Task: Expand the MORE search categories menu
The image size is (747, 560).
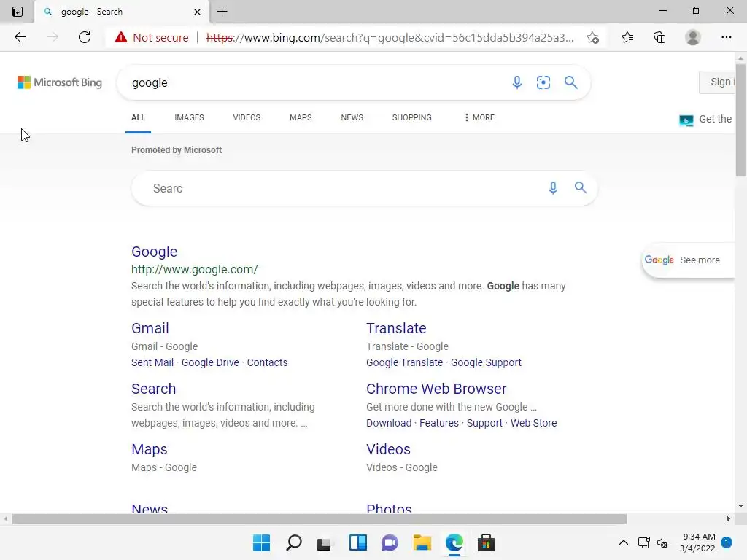Action: pyautogui.click(x=479, y=117)
